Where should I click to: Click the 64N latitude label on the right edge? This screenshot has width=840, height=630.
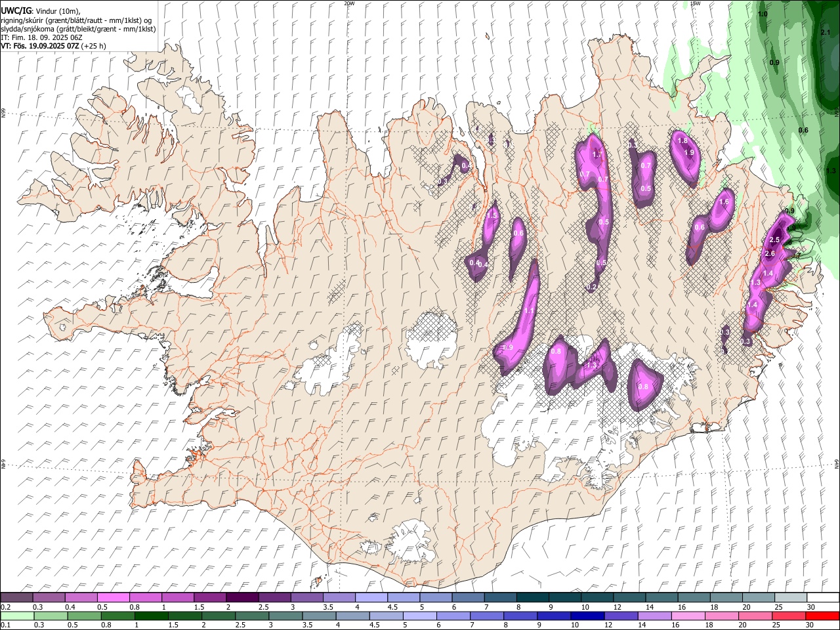837,463
